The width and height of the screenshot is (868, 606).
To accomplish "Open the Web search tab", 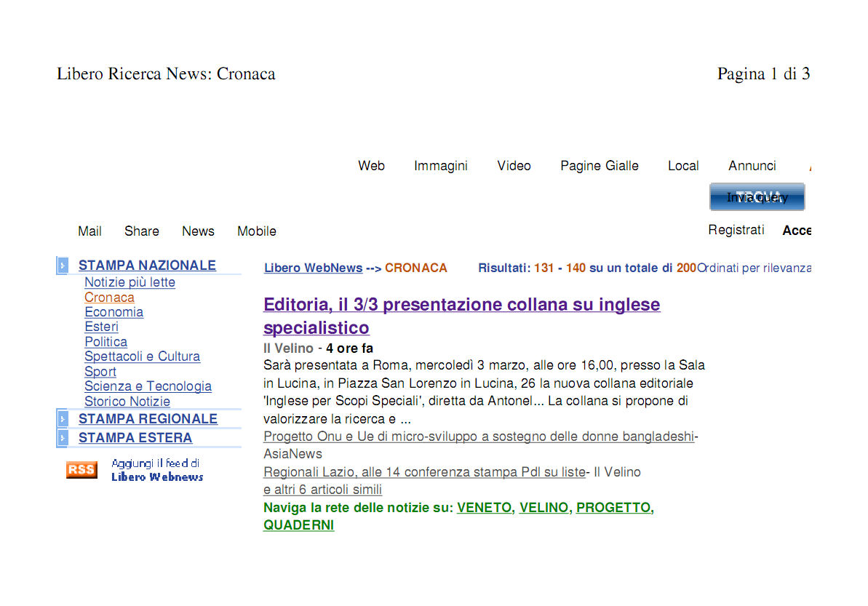I will click(372, 165).
